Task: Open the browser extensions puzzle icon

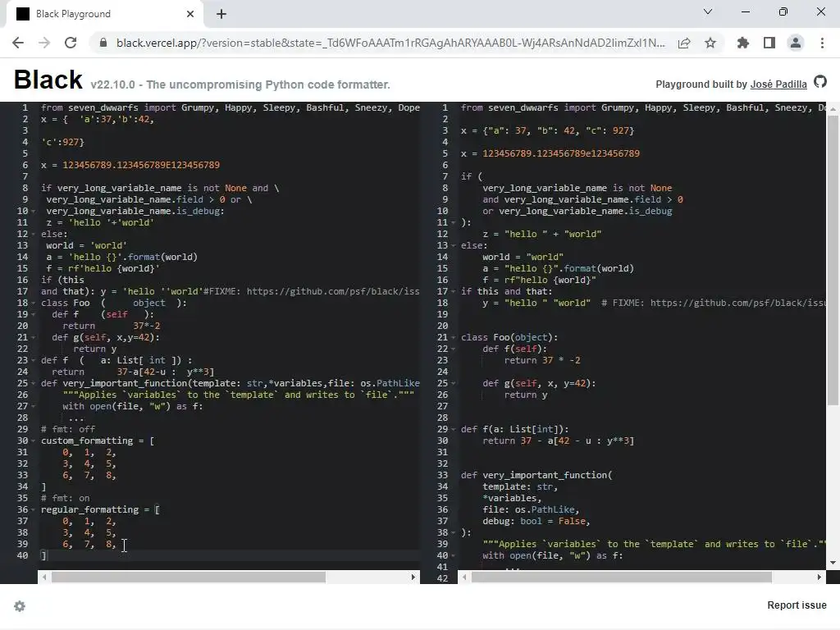Action: point(742,43)
